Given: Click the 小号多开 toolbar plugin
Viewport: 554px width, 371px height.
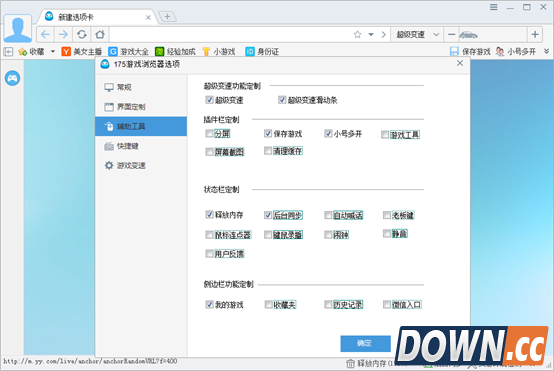Looking at the screenshot, I should [515, 52].
